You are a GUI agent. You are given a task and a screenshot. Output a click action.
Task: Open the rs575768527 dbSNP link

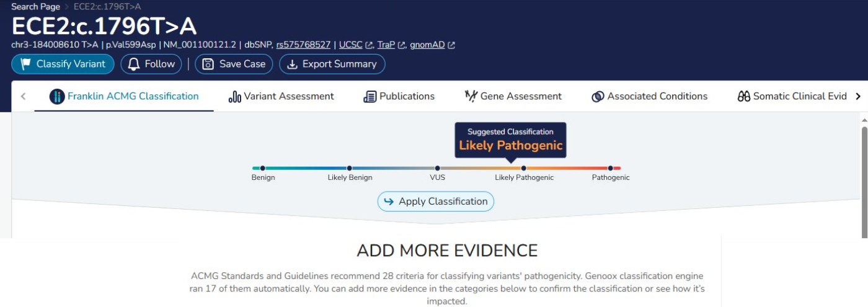click(x=303, y=45)
